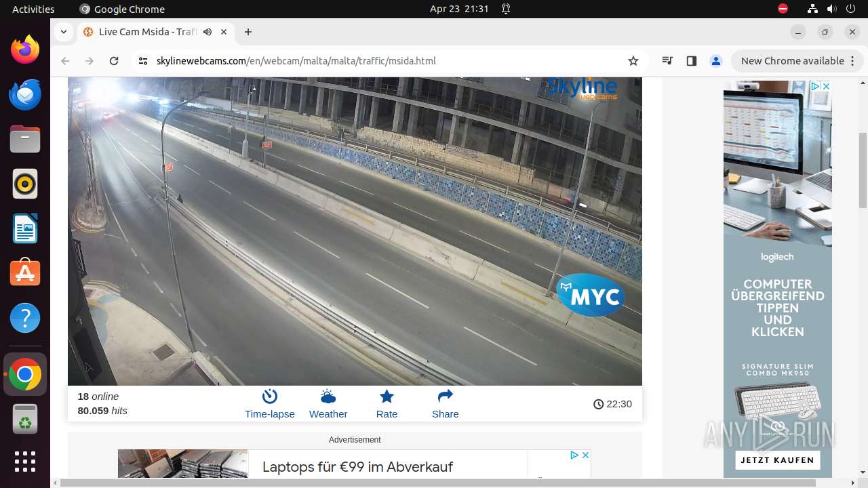
Task: Open date and time calendar panel
Action: [x=459, y=9]
